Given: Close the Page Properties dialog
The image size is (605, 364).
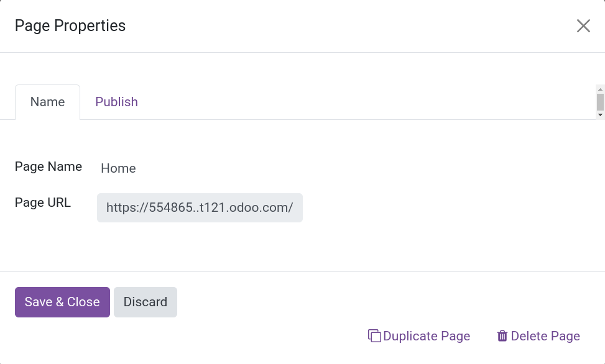Looking at the screenshot, I should click(x=583, y=25).
